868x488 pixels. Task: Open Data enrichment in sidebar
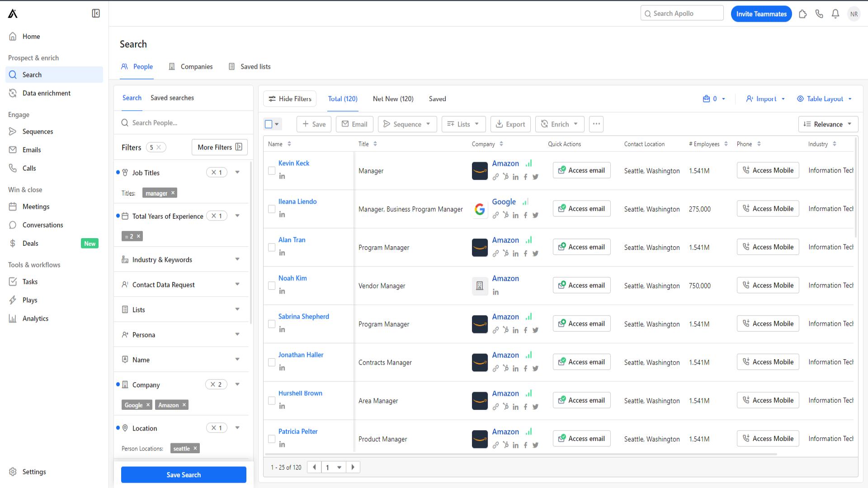(54, 93)
